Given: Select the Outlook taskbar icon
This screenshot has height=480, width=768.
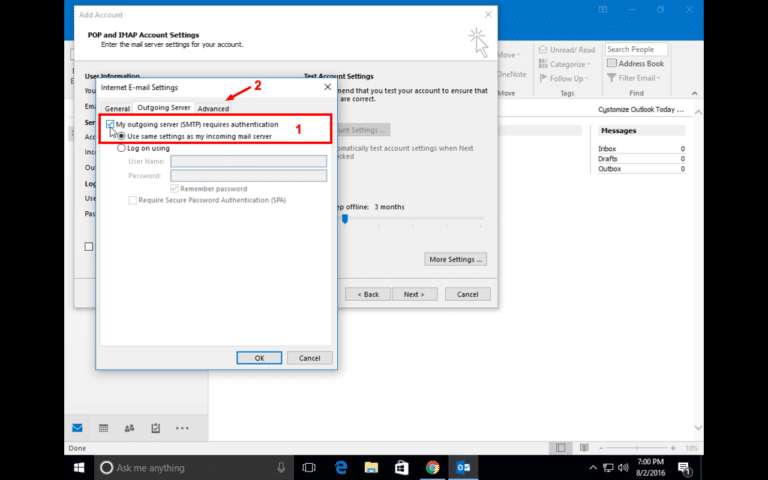Looking at the screenshot, I should (463, 468).
